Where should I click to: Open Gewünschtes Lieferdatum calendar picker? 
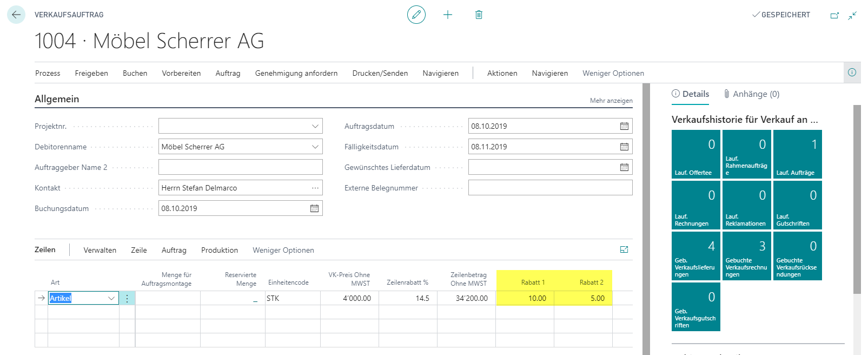click(624, 167)
